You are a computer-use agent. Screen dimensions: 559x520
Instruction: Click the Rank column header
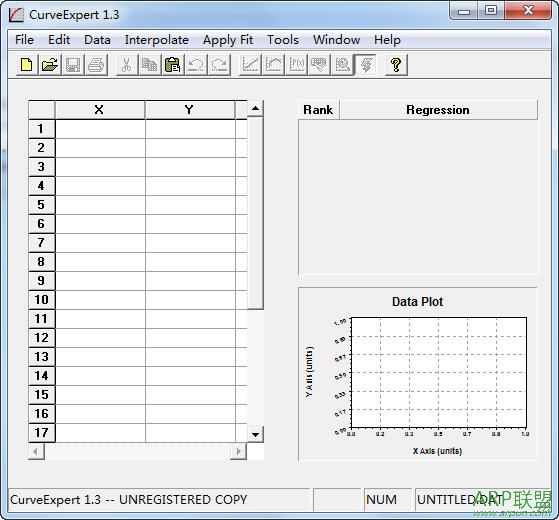pyautogui.click(x=318, y=110)
